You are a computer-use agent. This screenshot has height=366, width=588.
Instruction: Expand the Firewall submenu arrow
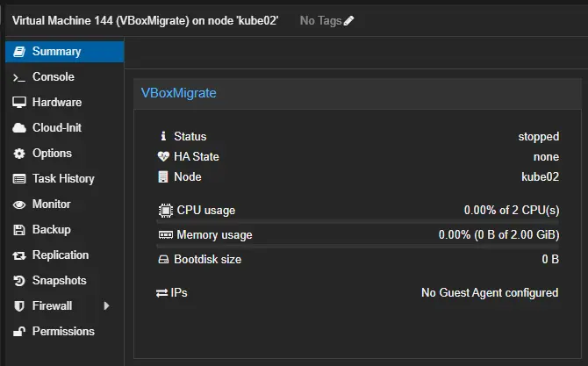(x=106, y=306)
